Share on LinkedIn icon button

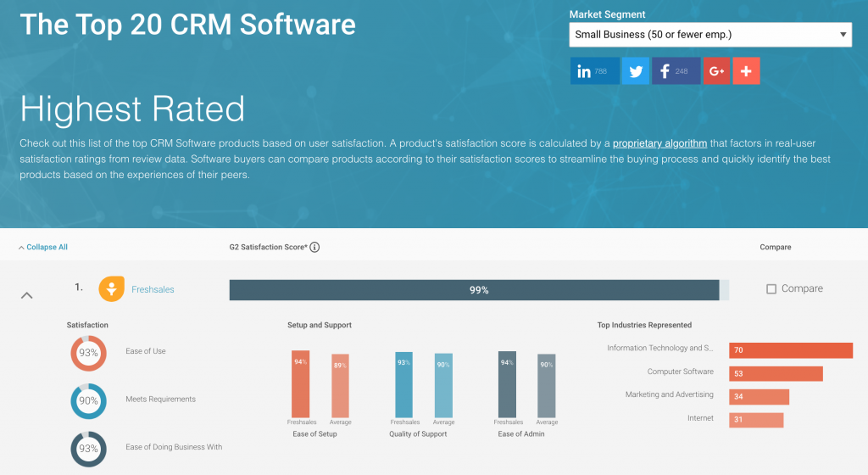[594, 71]
